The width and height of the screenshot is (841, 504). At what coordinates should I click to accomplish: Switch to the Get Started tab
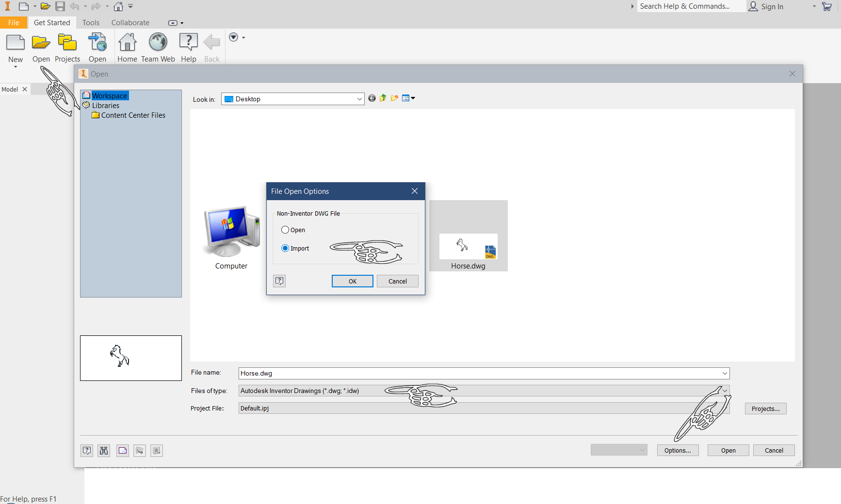click(52, 23)
